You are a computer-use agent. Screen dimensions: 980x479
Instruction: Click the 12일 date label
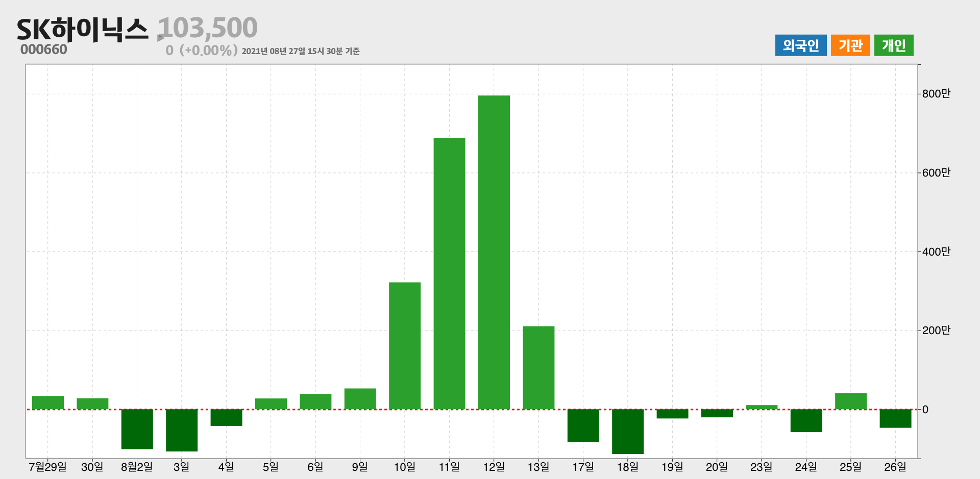(x=494, y=467)
